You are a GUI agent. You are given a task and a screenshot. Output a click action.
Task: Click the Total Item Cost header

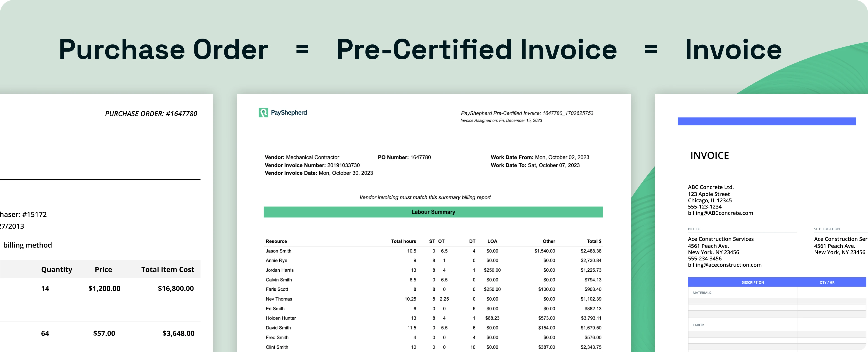coord(167,270)
